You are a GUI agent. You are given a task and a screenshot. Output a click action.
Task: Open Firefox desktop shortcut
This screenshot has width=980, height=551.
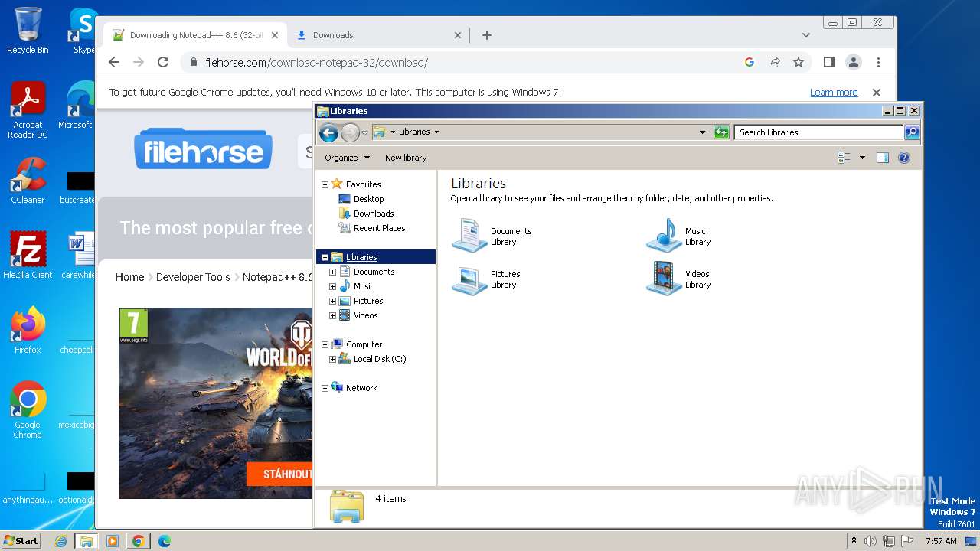point(28,331)
